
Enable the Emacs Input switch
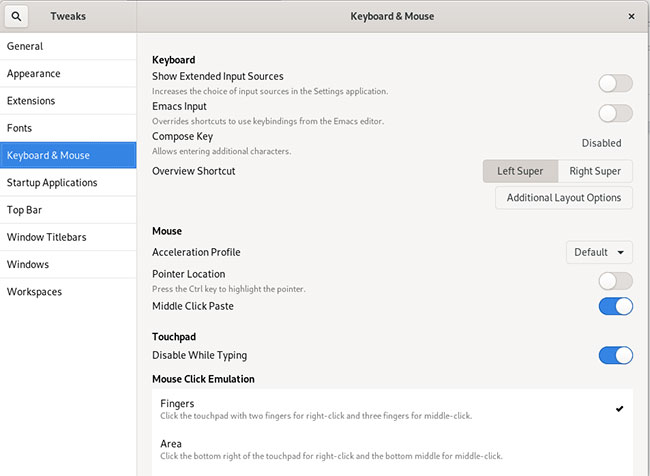point(616,113)
